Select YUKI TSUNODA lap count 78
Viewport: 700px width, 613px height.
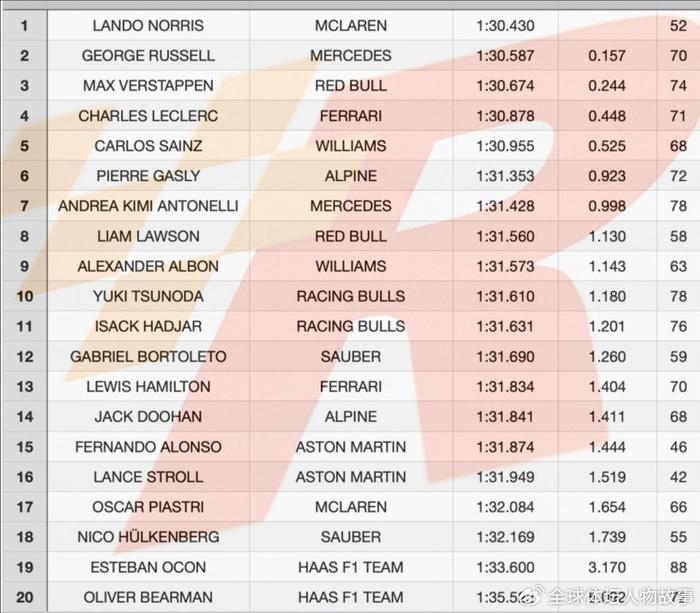678,296
